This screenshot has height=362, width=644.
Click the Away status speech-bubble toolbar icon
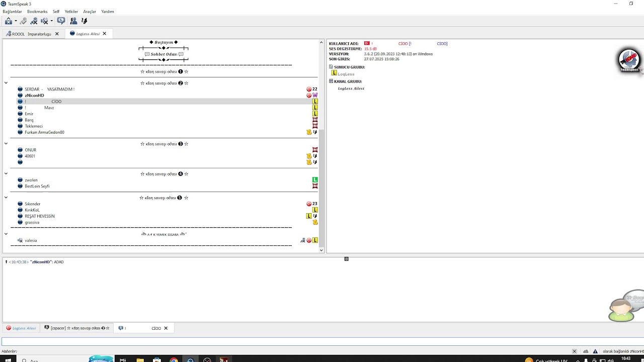coord(61,21)
